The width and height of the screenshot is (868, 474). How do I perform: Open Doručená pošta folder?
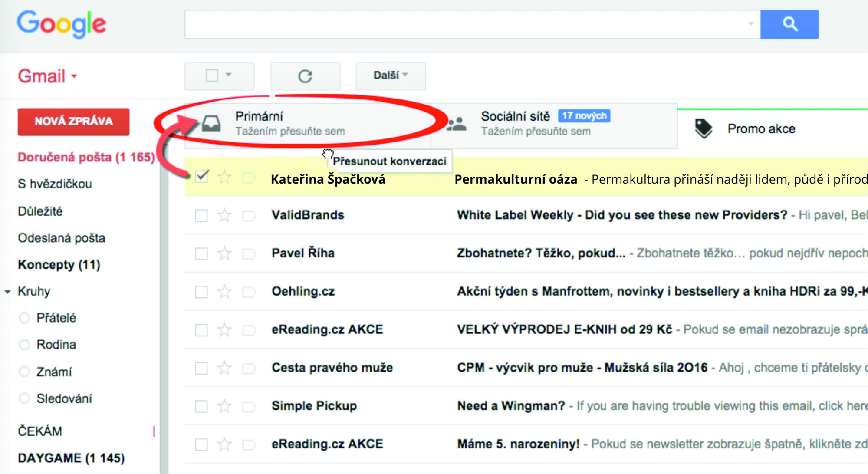click(x=86, y=157)
